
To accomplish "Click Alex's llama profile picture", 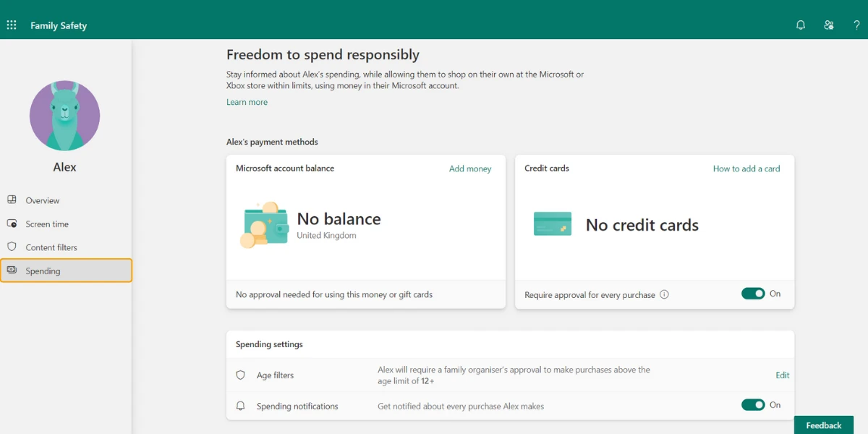I will point(65,116).
